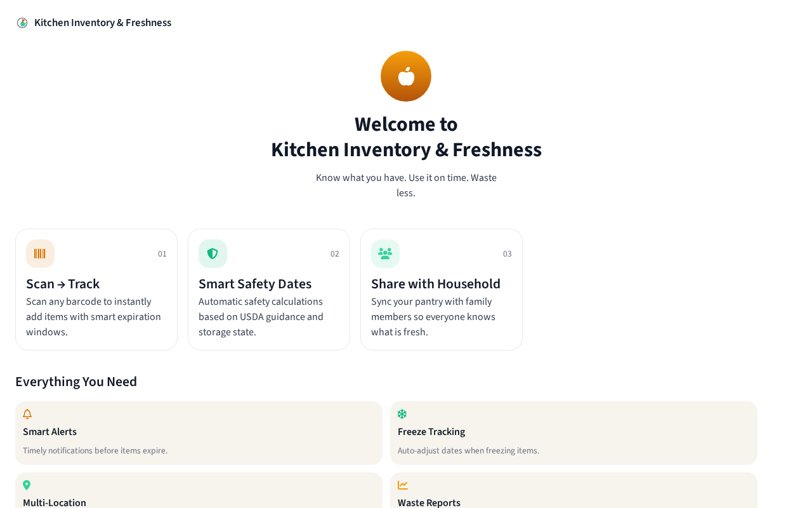Viewport: 812px width, 508px height.
Task: Click the step number 01 label
Action: coord(162,254)
